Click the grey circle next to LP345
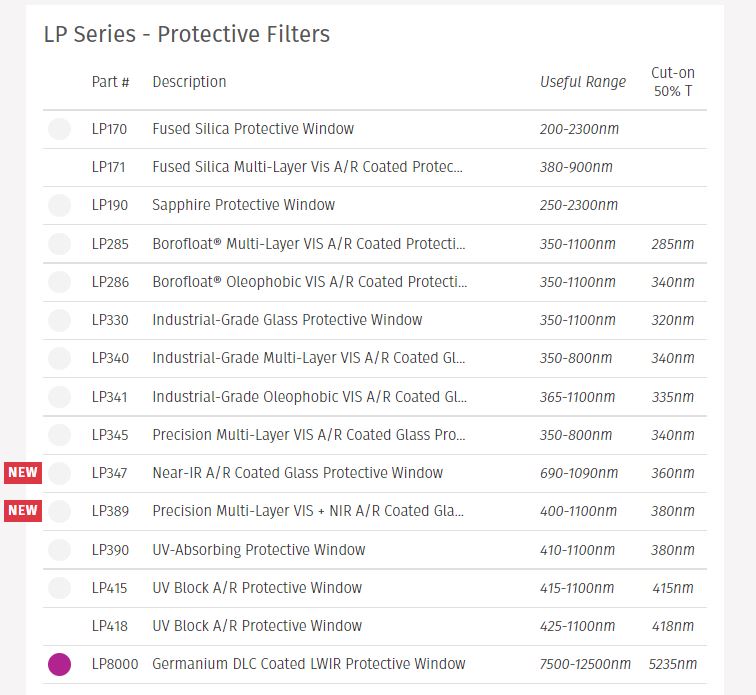Image resolution: width=756 pixels, height=695 pixels. click(x=59, y=435)
